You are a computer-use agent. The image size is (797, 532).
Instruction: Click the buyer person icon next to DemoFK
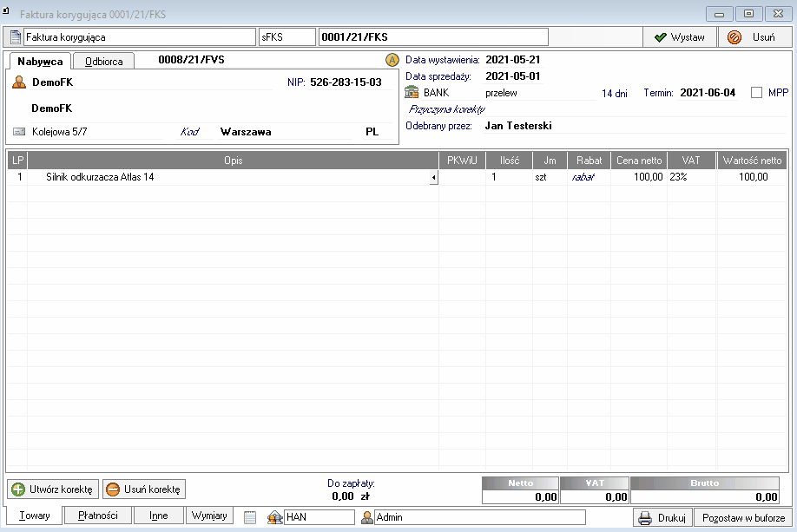pyautogui.click(x=19, y=82)
